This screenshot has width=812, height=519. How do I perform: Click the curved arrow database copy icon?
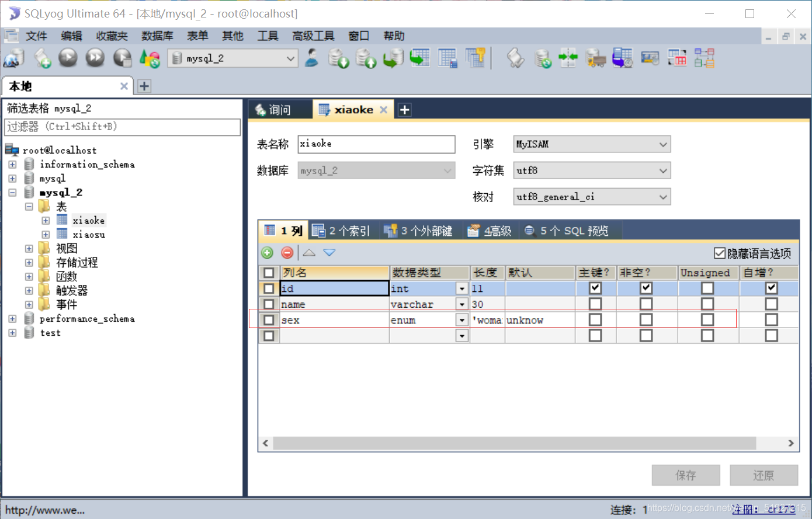(393, 58)
